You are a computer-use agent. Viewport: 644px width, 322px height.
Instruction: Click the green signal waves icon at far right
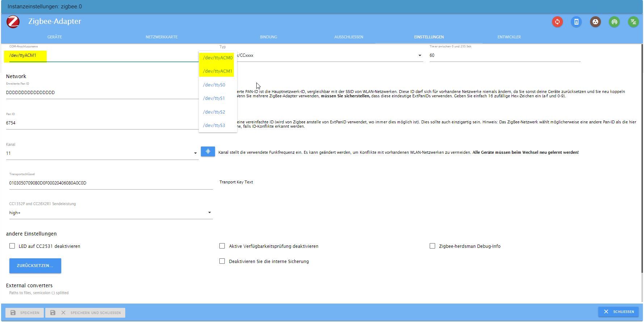click(x=633, y=22)
